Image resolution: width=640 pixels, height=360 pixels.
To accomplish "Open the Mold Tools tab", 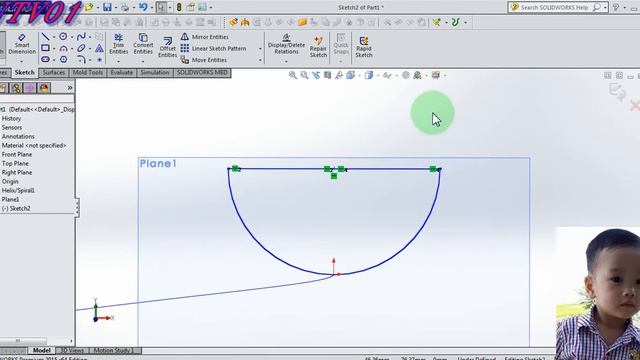I will tap(88, 73).
